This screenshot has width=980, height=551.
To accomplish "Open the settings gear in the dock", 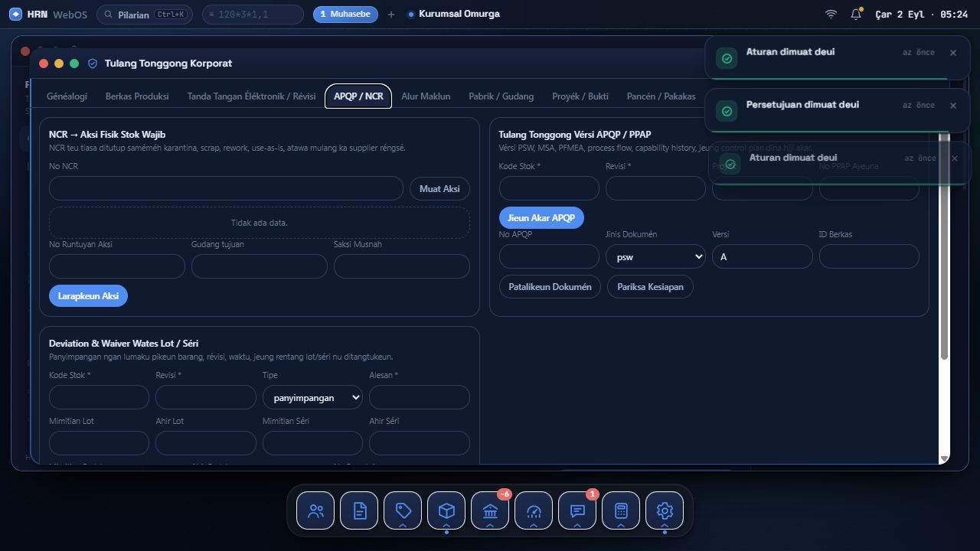I will (665, 510).
